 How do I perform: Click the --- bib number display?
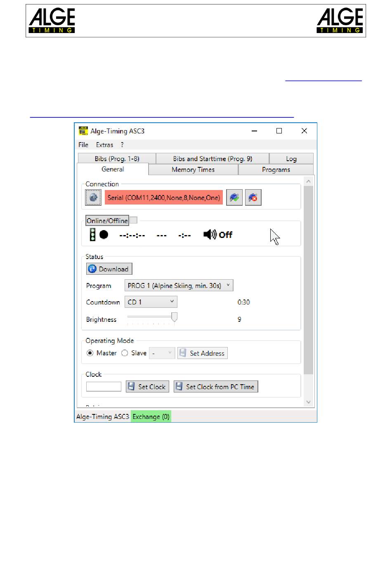click(x=161, y=235)
